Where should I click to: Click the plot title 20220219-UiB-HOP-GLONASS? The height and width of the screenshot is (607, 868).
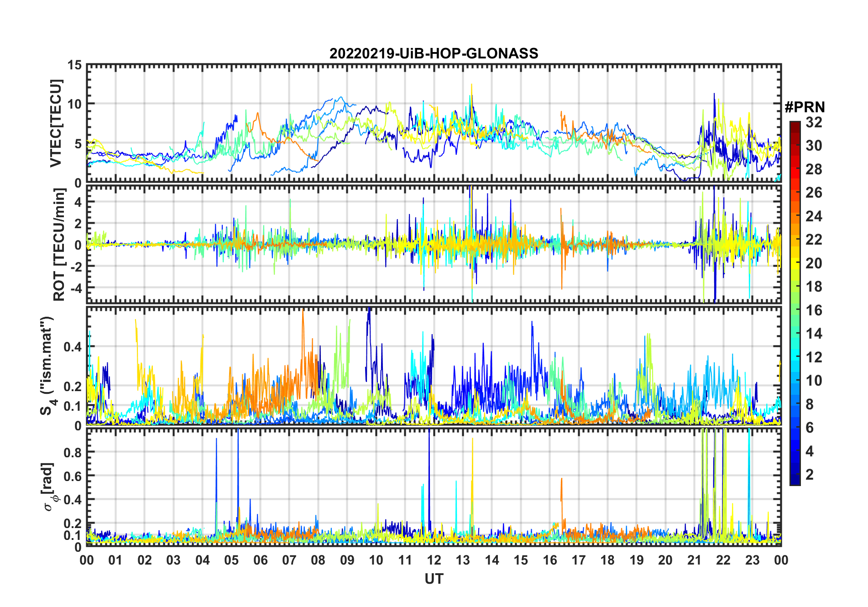(x=434, y=53)
